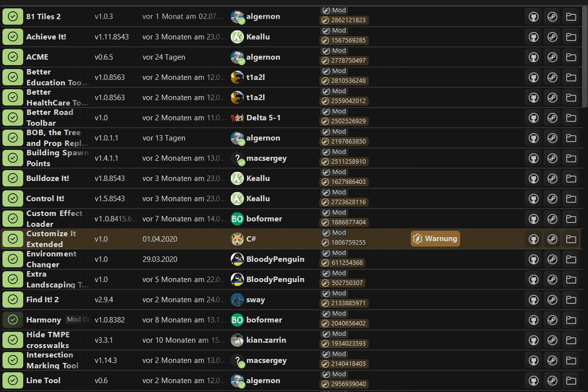Screen dimensions: 588x392
Task: Open the Find It! 2 folder
Action: tap(571, 299)
